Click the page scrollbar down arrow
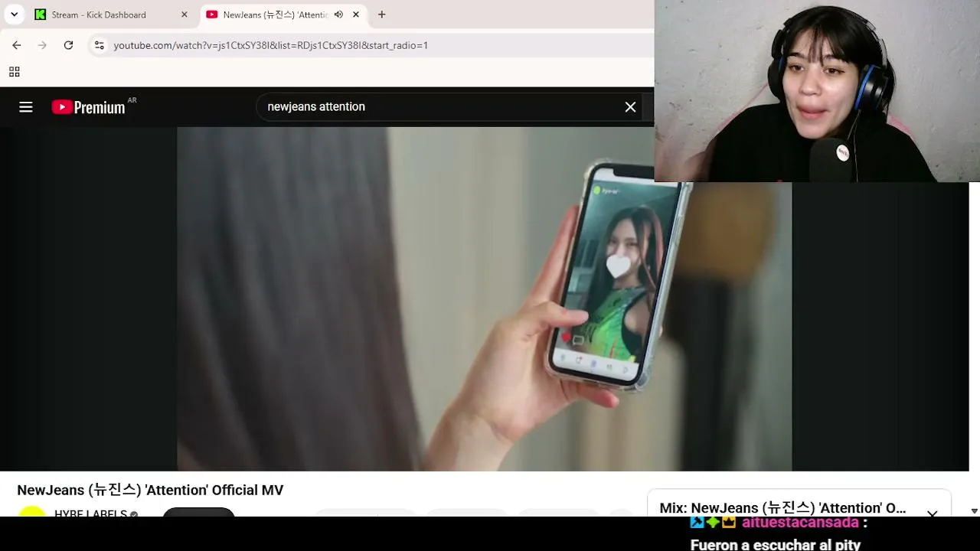The width and height of the screenshot is (980, 551). (974, 511)
